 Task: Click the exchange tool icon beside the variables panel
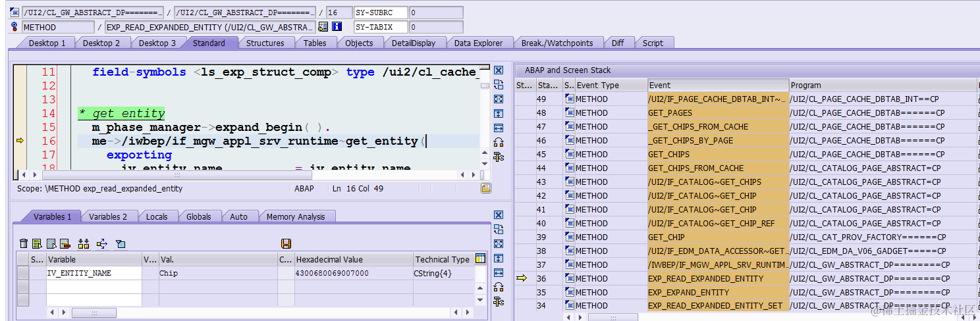pos(499,230)
